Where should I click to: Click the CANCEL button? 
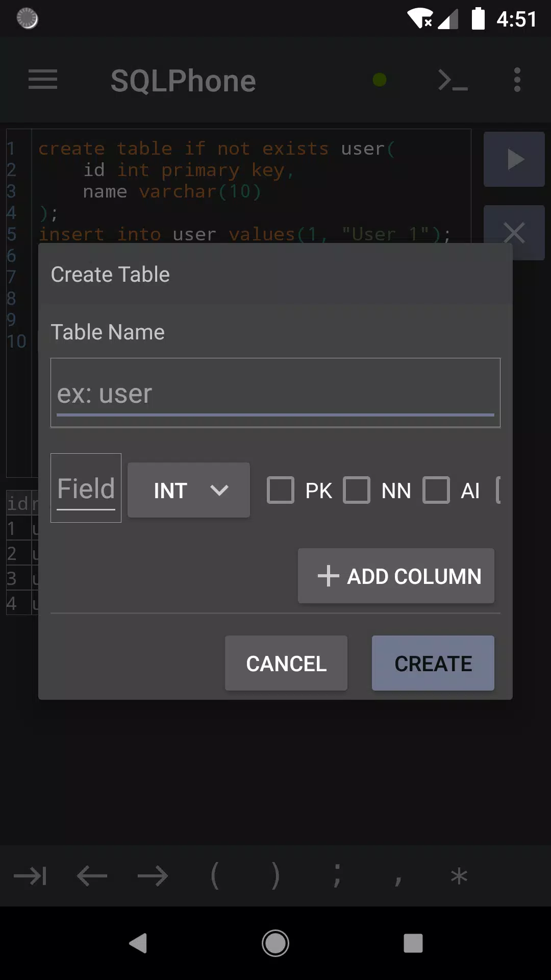coord(286,663)
